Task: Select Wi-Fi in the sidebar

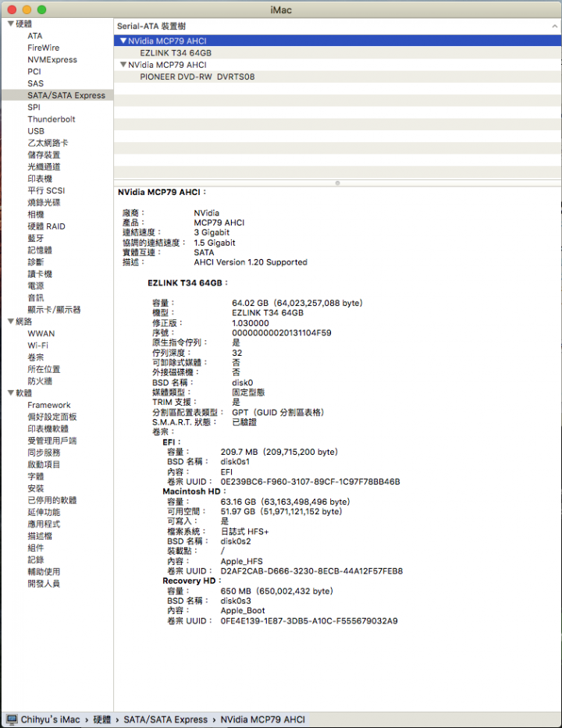Action: pos(37,346)
